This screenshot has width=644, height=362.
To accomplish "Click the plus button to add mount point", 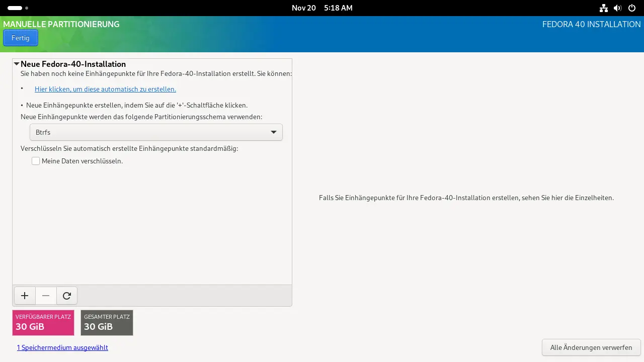I will click(x=25, y=296).
